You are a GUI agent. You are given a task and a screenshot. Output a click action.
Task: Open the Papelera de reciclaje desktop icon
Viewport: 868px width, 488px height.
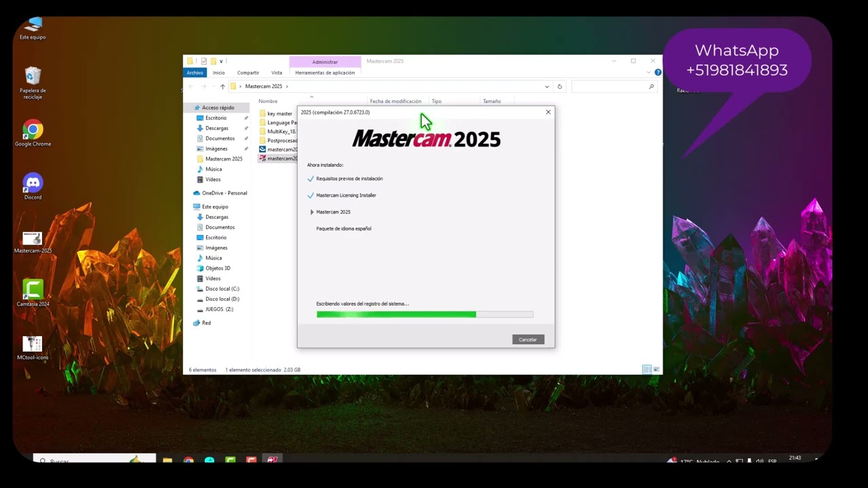(33, 83)
